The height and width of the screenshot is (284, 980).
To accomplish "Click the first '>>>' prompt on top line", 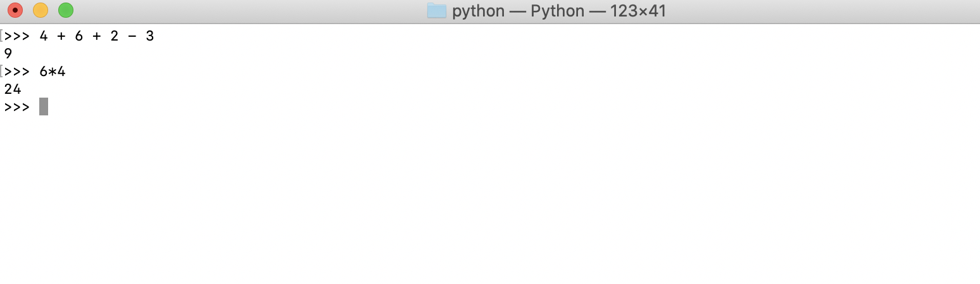I will coord(17,36).
